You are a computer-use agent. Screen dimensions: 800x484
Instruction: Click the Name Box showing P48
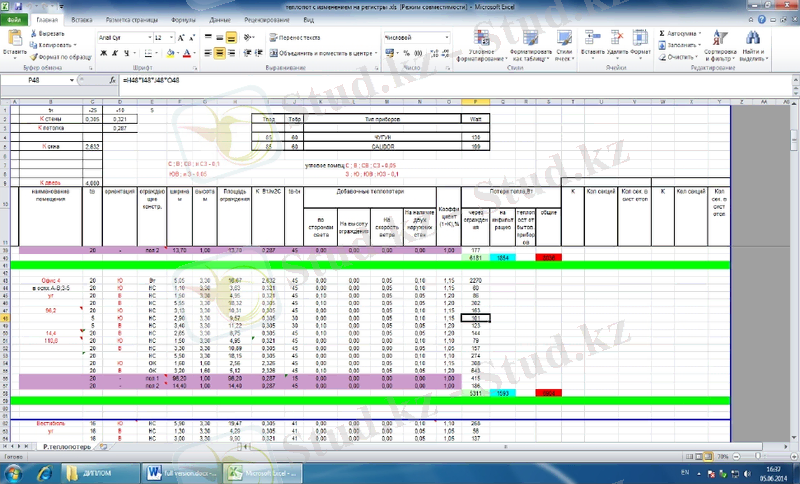[35, 79]
